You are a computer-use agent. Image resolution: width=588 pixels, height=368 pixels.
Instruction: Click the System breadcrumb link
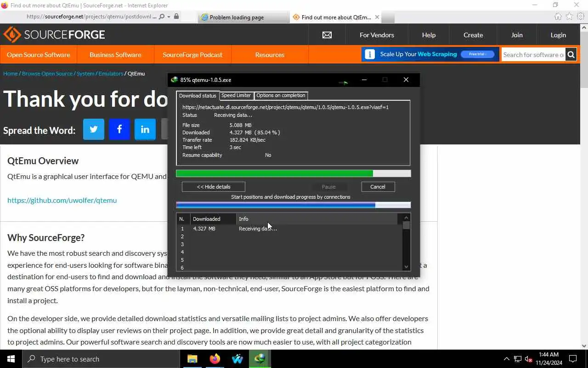(85, 74)
